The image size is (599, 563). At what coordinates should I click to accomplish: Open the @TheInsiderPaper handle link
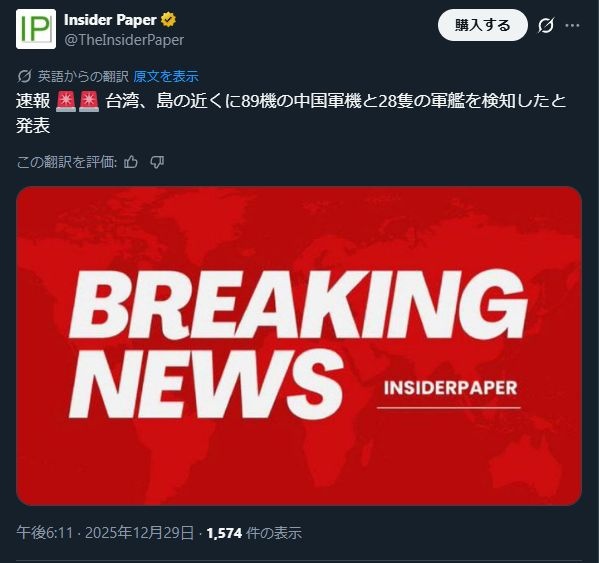click(124, 40)
